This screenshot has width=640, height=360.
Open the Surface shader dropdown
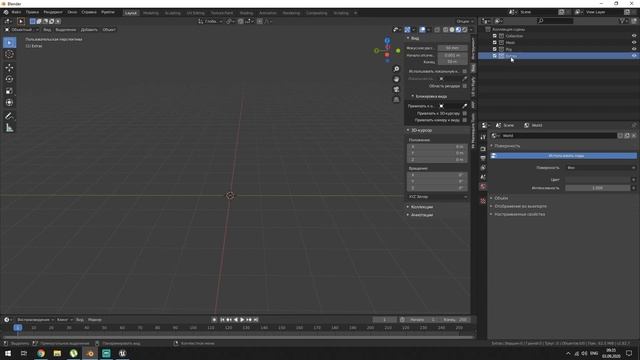tap(601, 168)
